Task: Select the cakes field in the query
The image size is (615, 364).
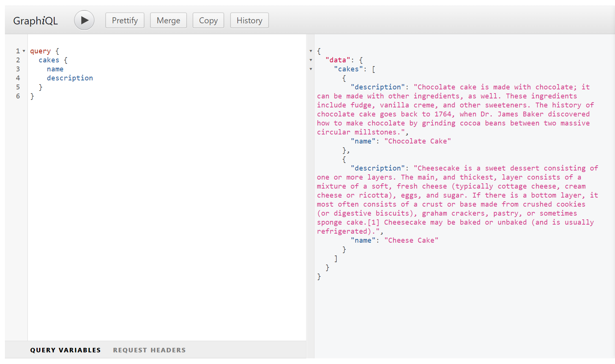Action: pyautogui.click(x=49, y=60)
